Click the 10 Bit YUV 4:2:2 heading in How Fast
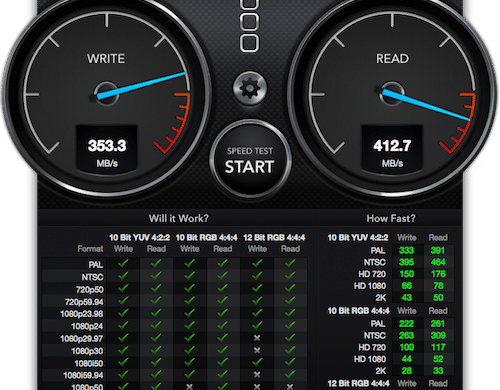 click(358, 238)
